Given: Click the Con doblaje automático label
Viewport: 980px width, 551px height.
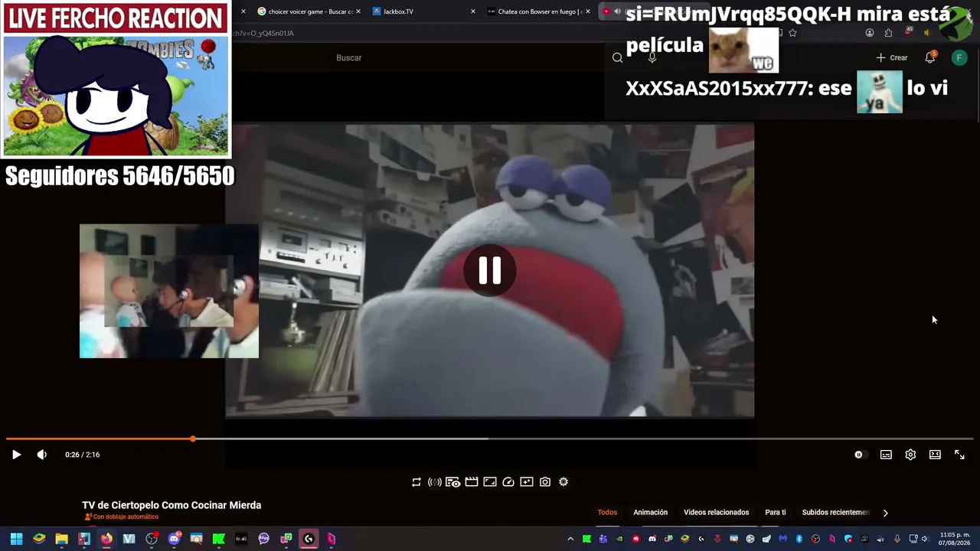Looking at the screenshot, I should pos(122,517).
